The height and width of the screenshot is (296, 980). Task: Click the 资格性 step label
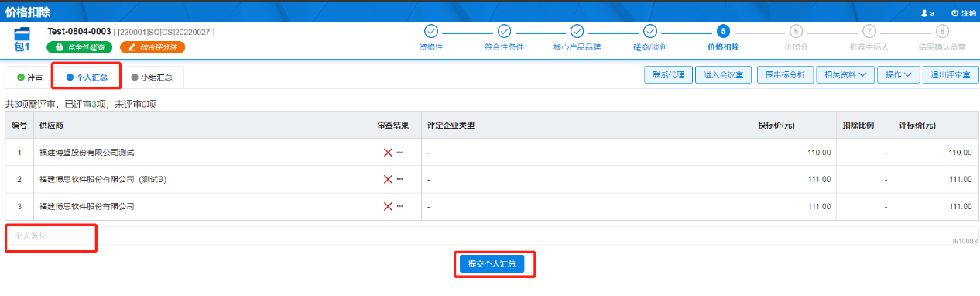click(431, 47)
